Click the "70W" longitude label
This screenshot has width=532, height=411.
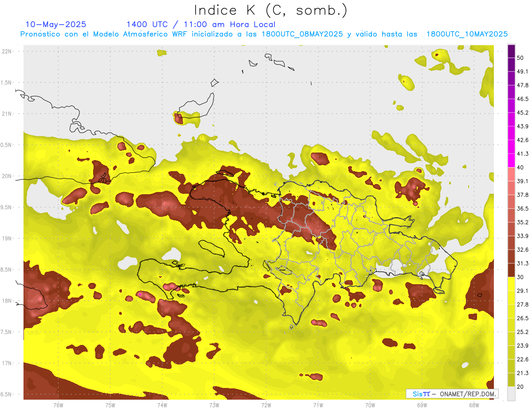(370, 405)
